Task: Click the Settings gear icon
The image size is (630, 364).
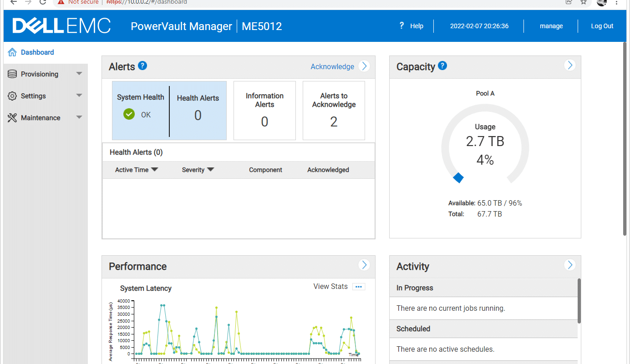Action: click(x=12, y=96)
